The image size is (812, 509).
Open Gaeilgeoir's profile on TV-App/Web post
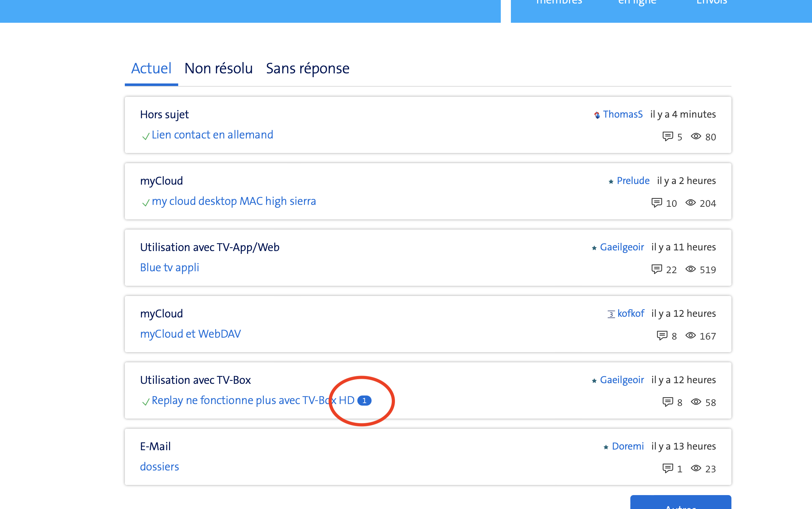(621, 247)
